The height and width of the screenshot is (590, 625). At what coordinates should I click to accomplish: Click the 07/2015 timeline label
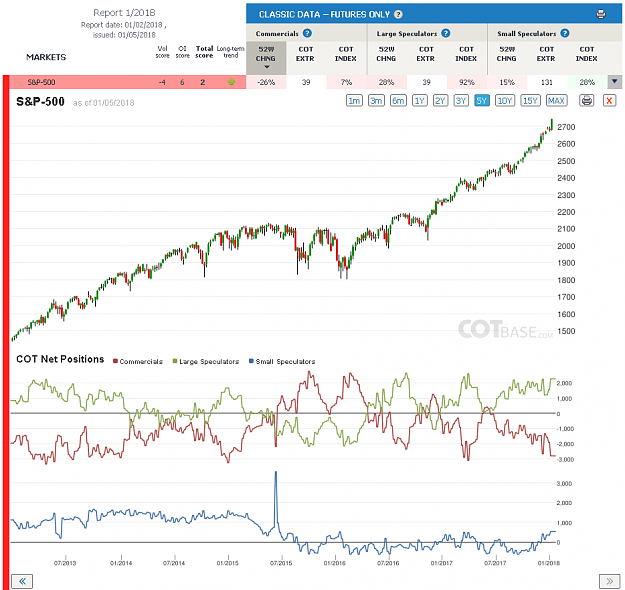pyautogui.click(x=281, y=563)
